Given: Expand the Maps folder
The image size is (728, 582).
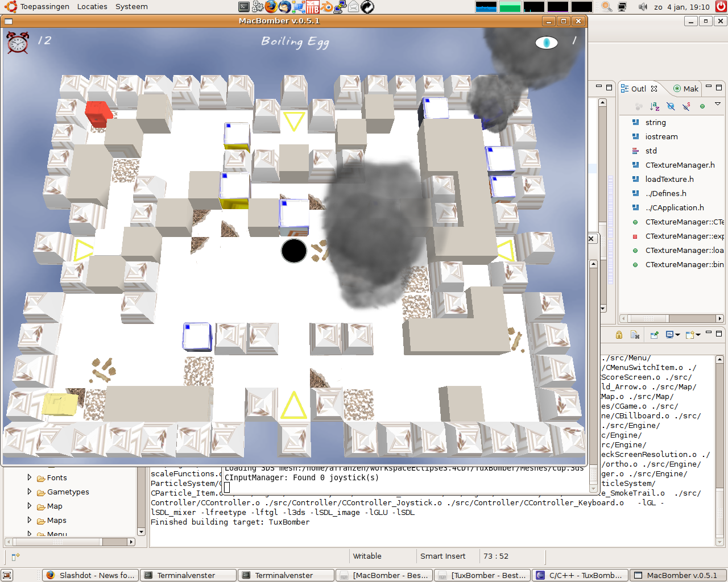Looking at the screenshot, I should click(x=30, y=520).
